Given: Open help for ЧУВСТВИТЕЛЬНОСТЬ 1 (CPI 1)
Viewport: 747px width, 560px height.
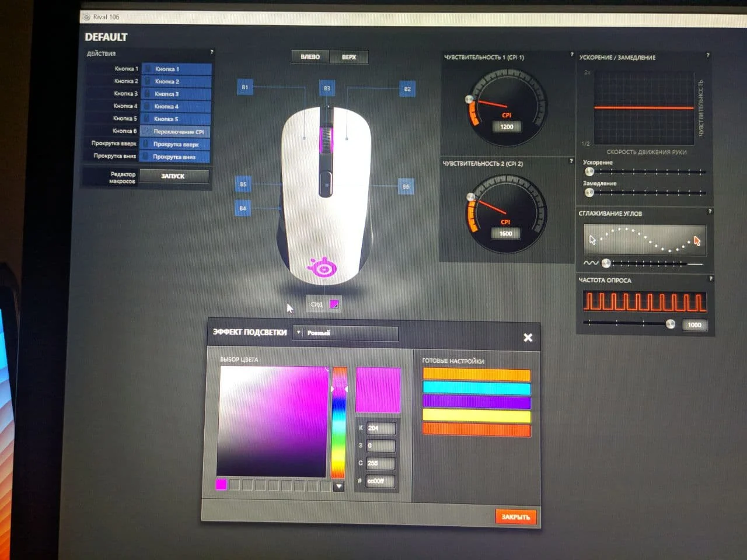Looking at the screenshot, I should pyautogui.click(x=571, y=54).
